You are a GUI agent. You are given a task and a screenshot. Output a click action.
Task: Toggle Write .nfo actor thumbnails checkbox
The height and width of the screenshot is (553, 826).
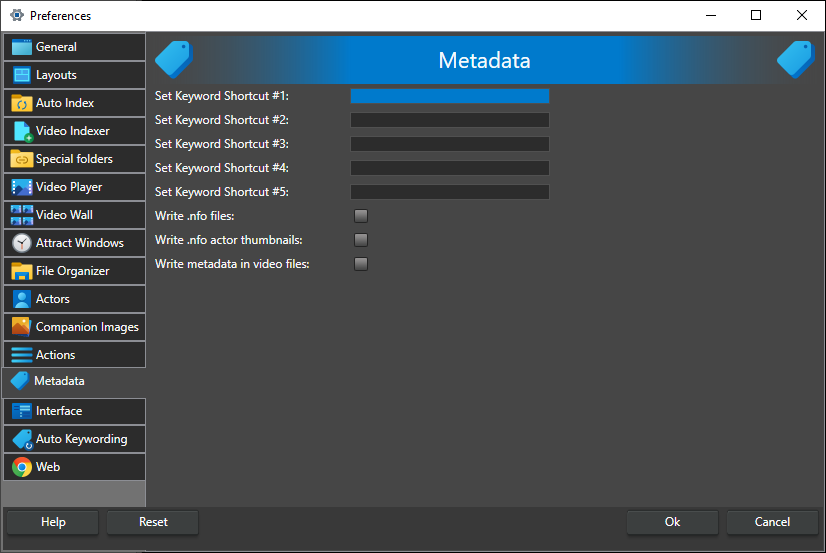click(361, 240)
